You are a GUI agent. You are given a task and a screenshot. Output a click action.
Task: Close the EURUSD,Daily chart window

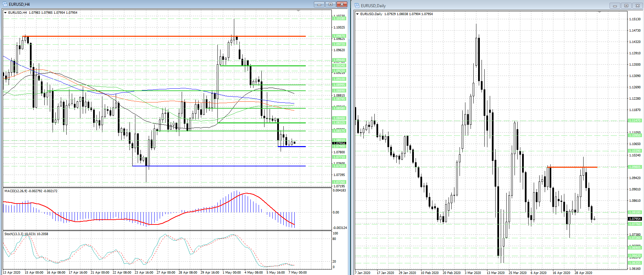point(637,6)
